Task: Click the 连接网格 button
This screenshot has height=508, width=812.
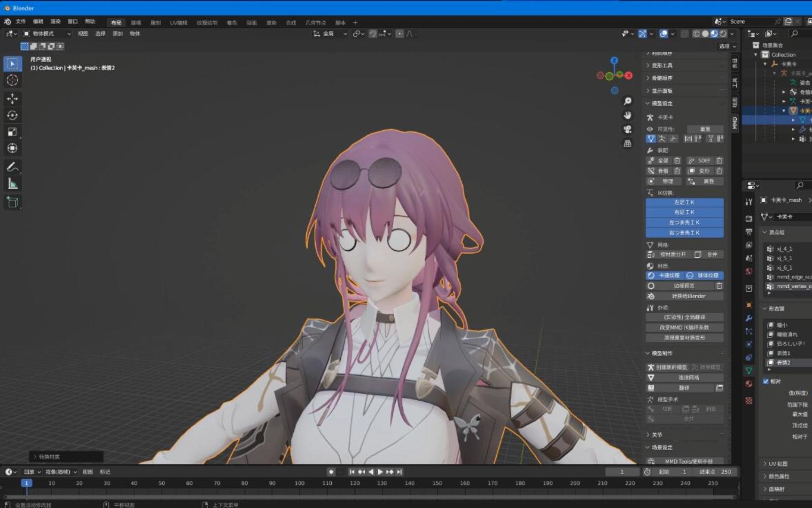Action: 685,378
